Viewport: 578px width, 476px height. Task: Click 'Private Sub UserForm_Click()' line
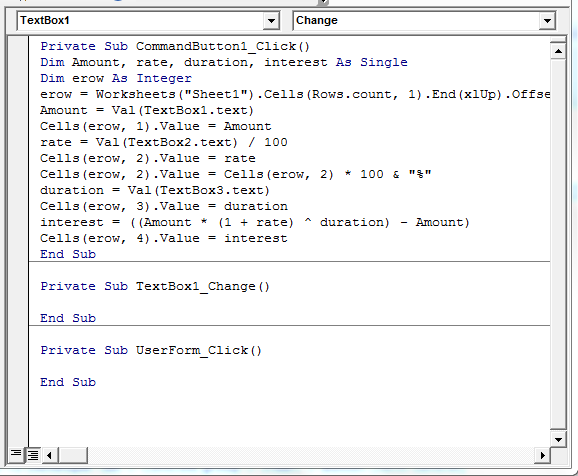151,350
